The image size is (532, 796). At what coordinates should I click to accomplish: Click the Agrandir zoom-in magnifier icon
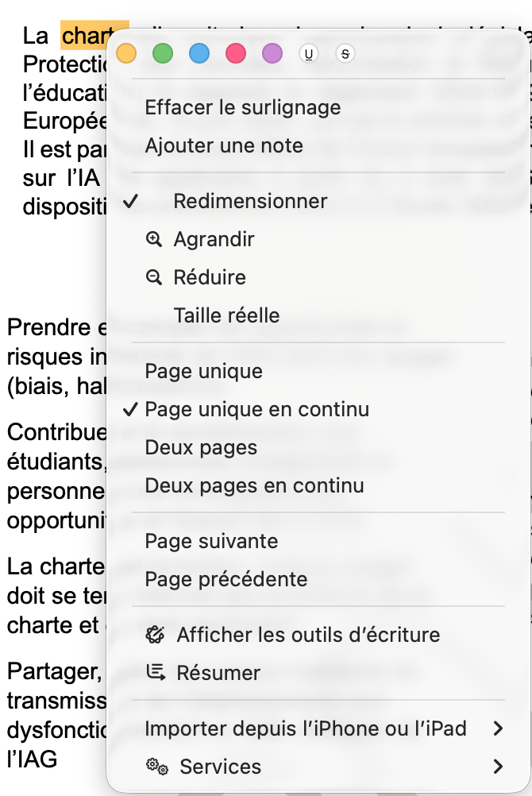155,239
